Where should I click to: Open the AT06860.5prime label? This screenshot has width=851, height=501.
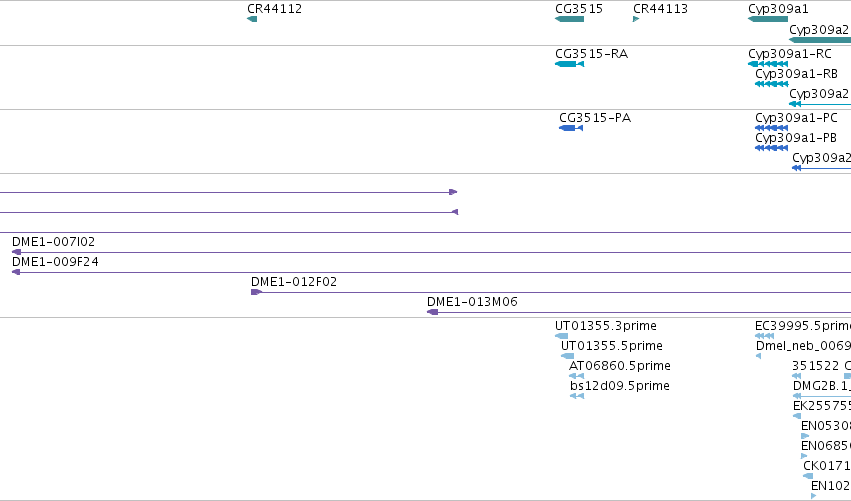(x=620, y=366)
